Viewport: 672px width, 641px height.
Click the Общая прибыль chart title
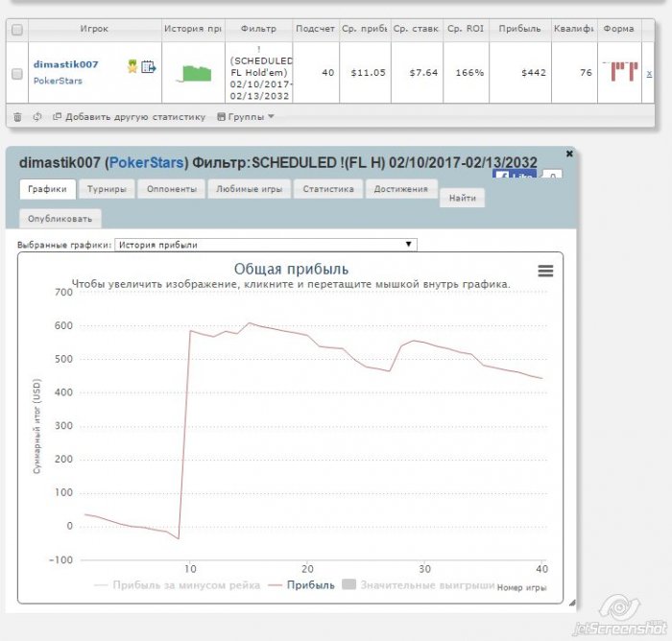[291, 269]
